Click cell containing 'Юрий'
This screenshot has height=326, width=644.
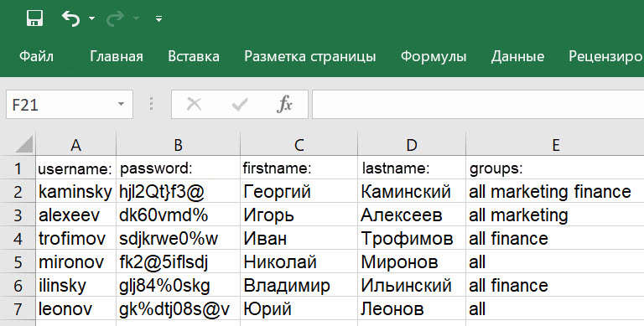[299, 308]
